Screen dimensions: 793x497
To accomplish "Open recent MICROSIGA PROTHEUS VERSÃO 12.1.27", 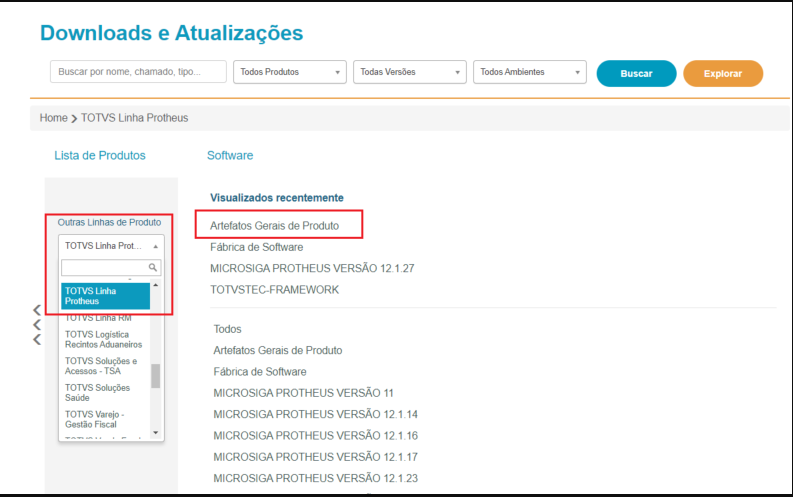I will (312, 268).
